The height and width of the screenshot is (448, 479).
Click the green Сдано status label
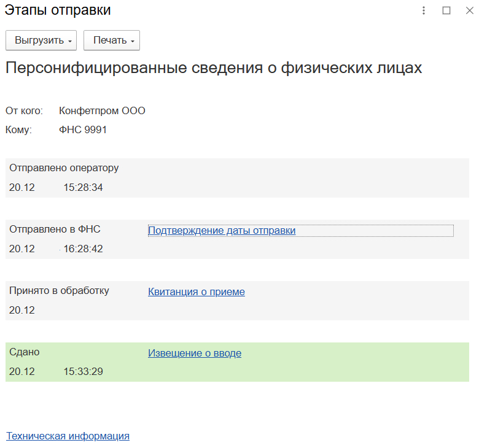tap(25, 352)
